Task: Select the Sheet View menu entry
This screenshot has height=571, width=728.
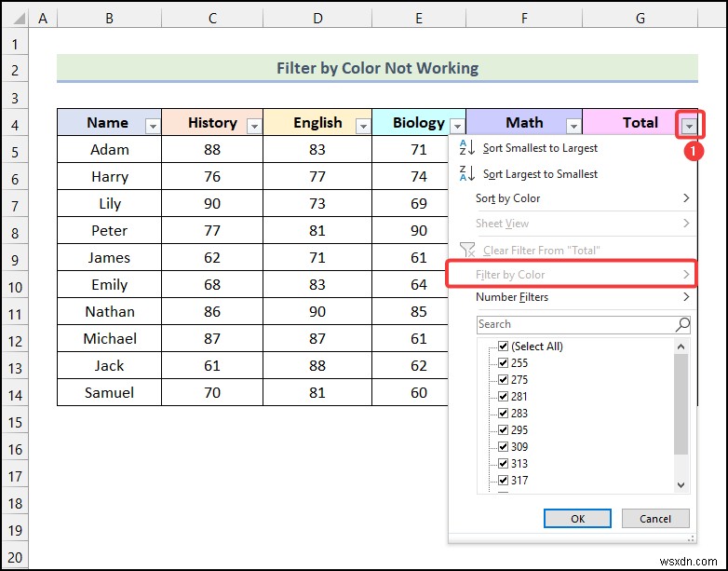Action: [572, 224]
